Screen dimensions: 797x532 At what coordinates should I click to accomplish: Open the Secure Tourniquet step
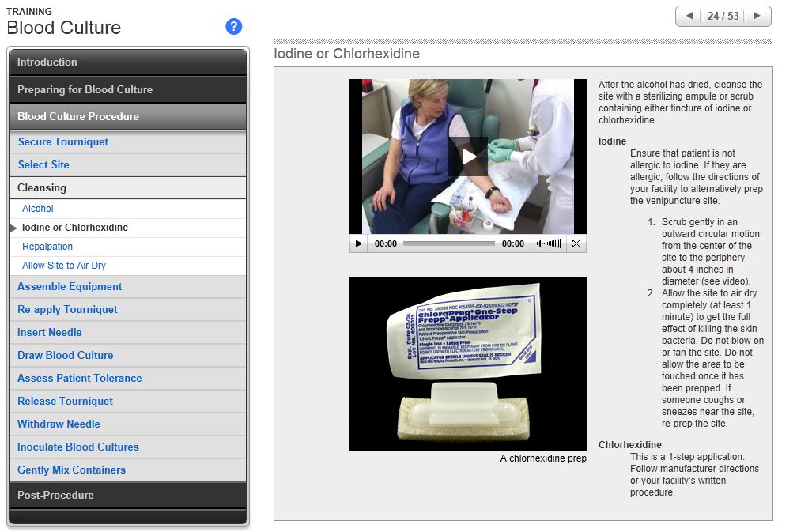coord(63,142)
